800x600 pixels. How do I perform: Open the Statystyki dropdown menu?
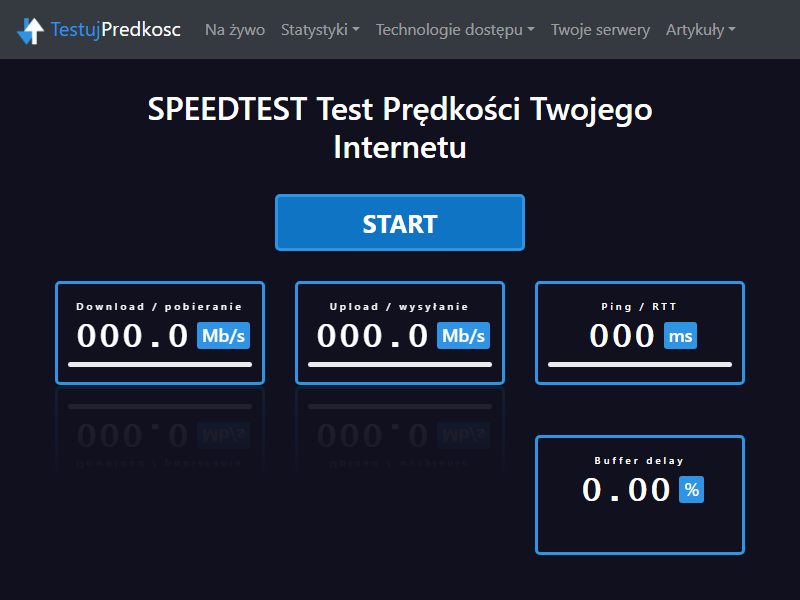tap(320, 30)
